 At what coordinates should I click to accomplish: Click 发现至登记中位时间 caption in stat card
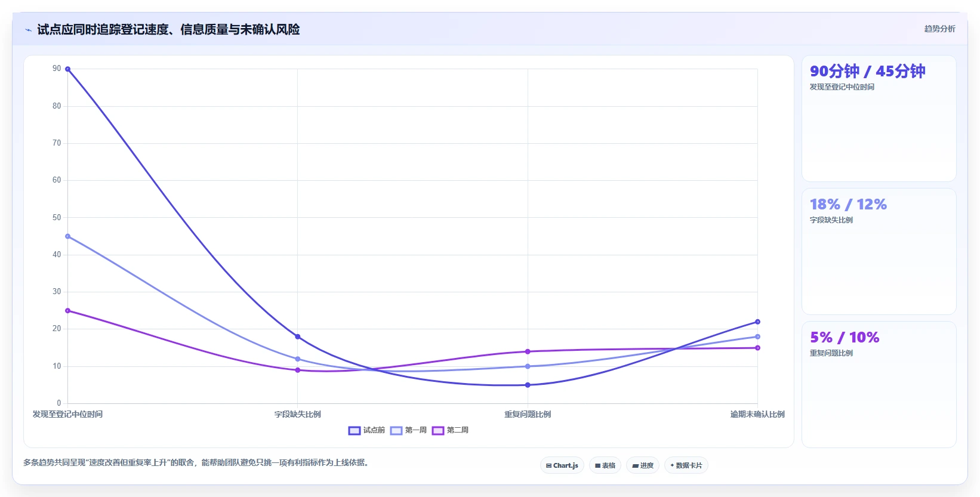coord(842,87)
